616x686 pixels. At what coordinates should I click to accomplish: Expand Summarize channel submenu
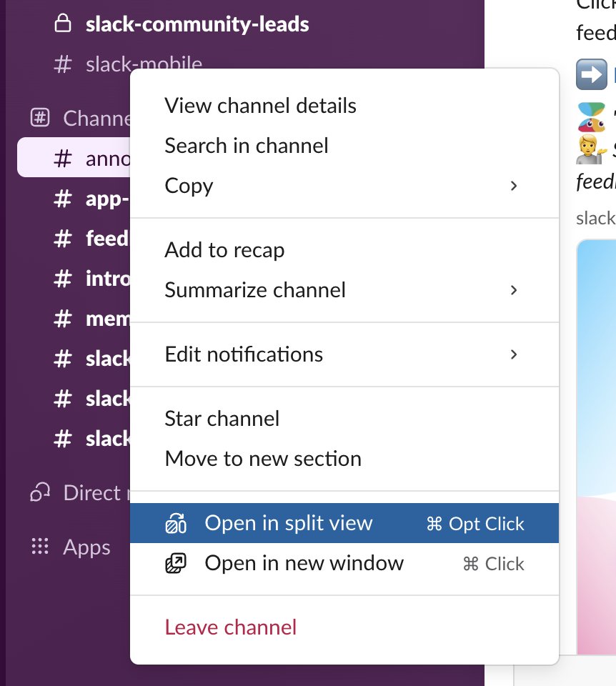click(344, 290)
